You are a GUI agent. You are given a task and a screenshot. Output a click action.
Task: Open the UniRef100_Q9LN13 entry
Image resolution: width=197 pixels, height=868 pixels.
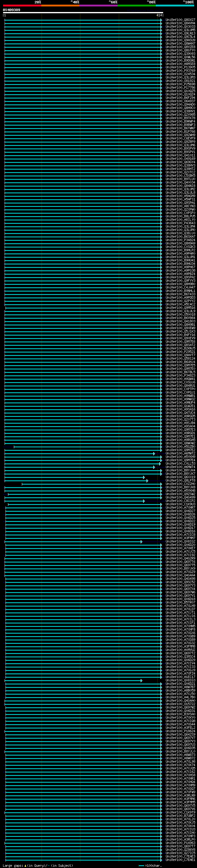coord(180,33)
